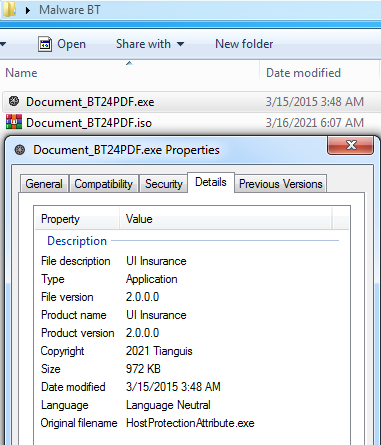Screen dimensions: 381x445
Task: Create a New folder
Action: click(x=244, y=44)
